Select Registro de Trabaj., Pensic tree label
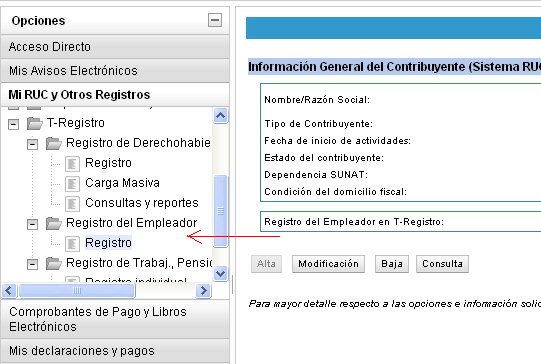 tap(139, 263)
